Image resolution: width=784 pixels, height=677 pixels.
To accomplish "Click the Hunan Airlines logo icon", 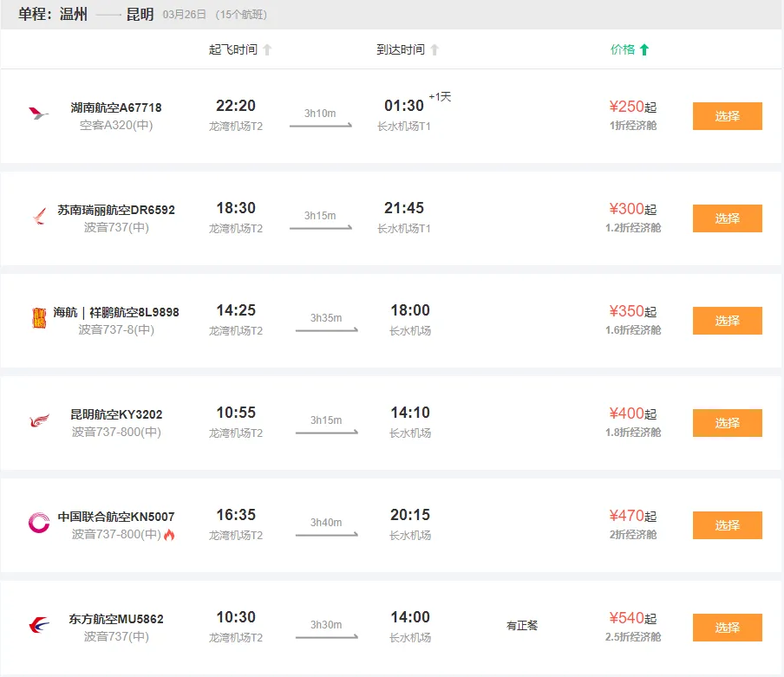I will [x=39, y=114].
